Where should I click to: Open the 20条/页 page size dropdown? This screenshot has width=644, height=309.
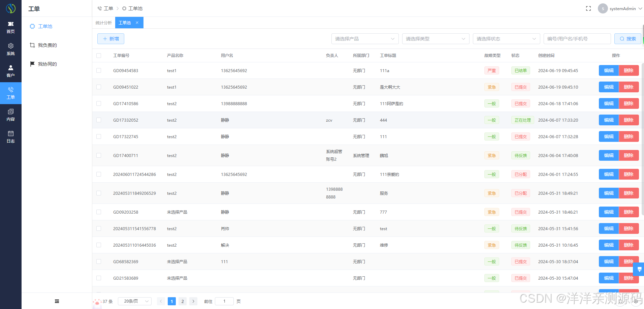pyautogui.click(x=135, y=301)
